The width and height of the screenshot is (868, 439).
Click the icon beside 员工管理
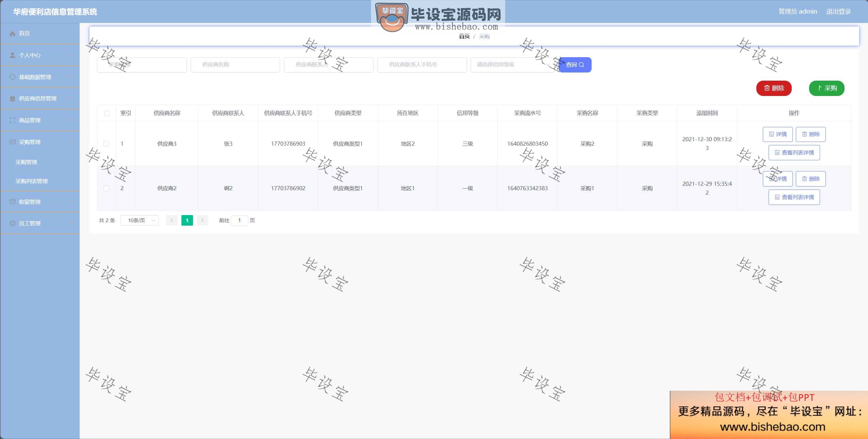13,224
